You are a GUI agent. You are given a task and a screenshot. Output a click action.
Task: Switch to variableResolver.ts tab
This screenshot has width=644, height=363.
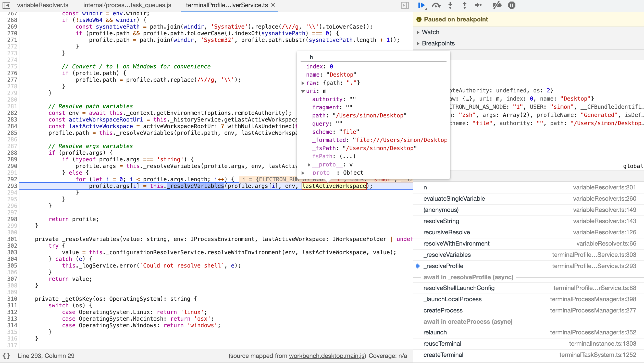[x=43, y=5]
